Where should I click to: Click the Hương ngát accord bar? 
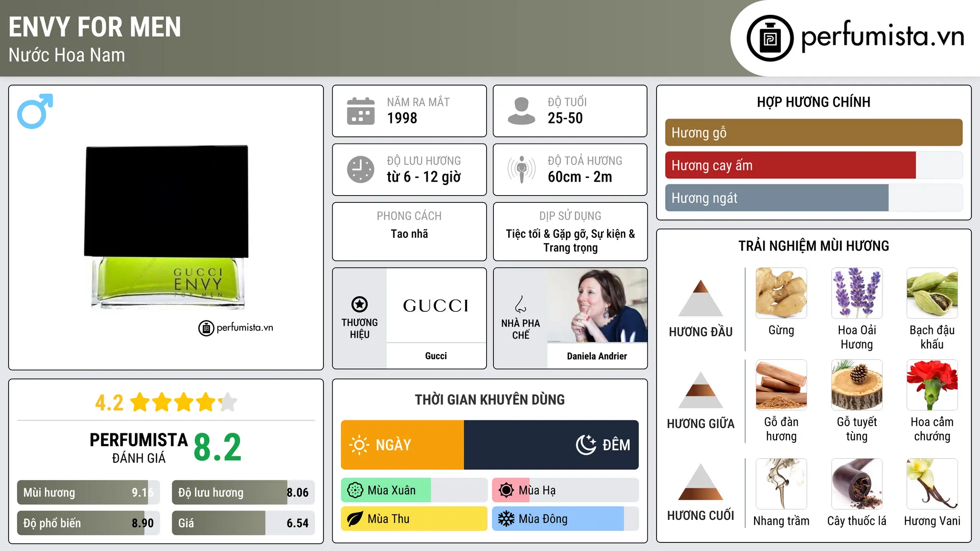tap(813, 198)
